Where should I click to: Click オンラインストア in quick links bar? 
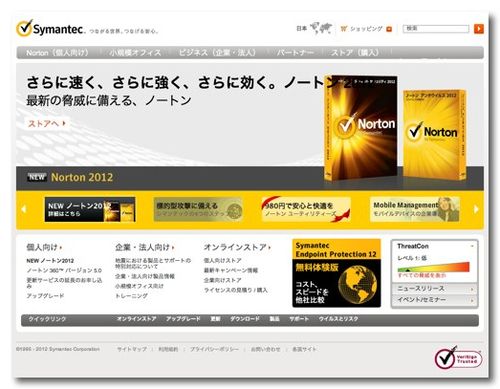pyautogui.click(x=137, y=319)
